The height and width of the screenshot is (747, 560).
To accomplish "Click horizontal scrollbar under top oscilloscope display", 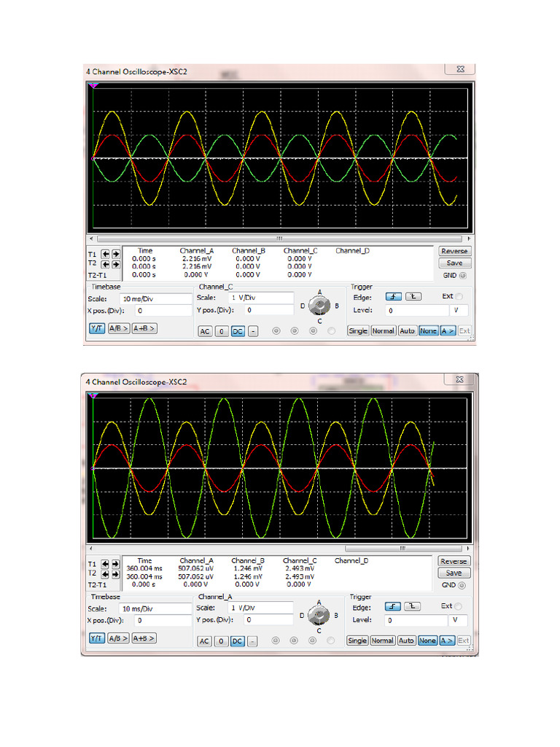I will 277,239.
